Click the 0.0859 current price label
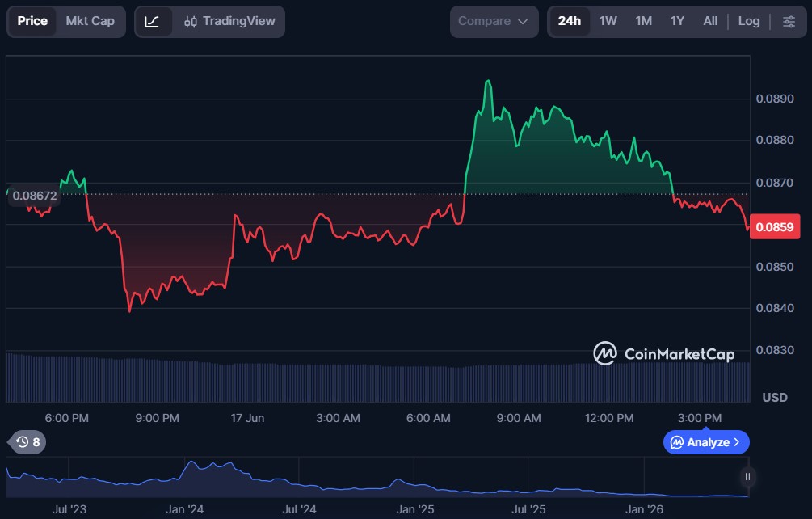This screenshot has height=519, width=812. [775, 227]
